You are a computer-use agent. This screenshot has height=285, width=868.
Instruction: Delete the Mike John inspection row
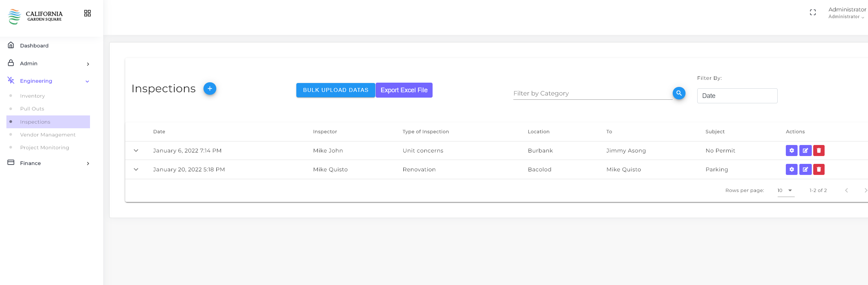click(x=819, y=151)
